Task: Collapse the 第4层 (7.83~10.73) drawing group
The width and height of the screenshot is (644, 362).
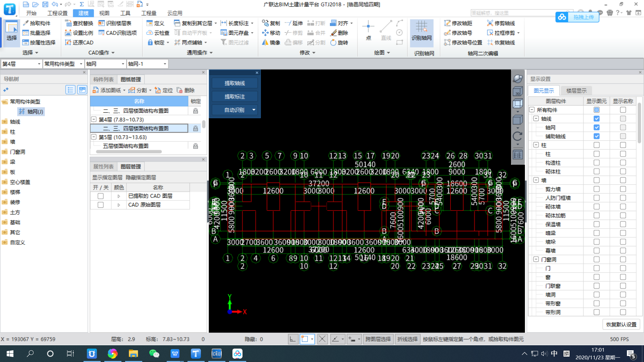Action: coord(94,119)
